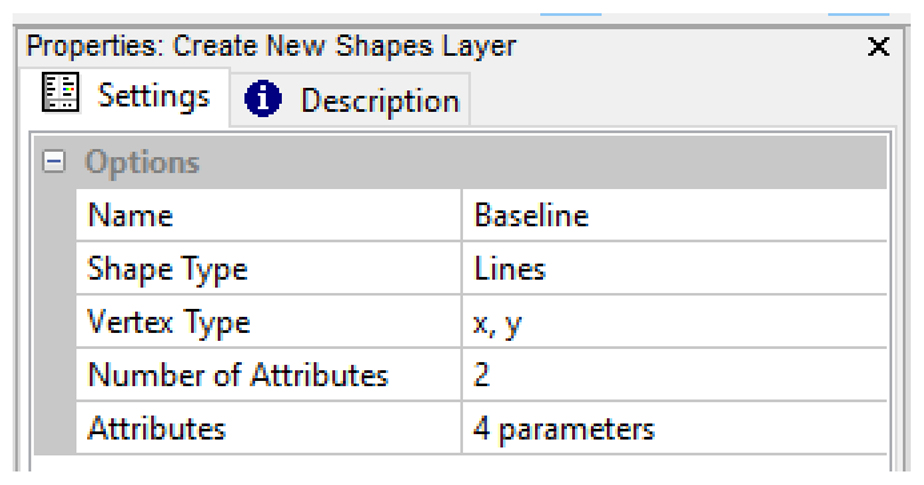The width and height of the screenshot is (924, 485).
Task: Edit the Baseline name value field
Action: click(x=672, y=216)
